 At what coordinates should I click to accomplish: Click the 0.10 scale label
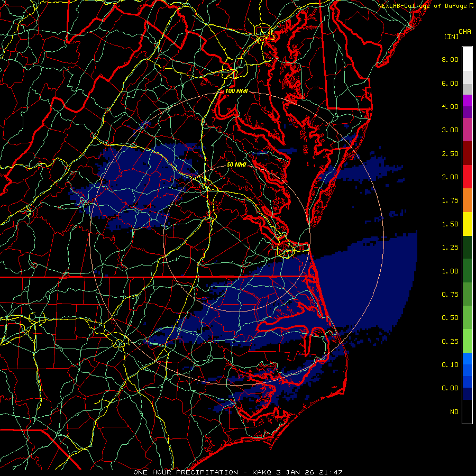(x=450, y=365)
